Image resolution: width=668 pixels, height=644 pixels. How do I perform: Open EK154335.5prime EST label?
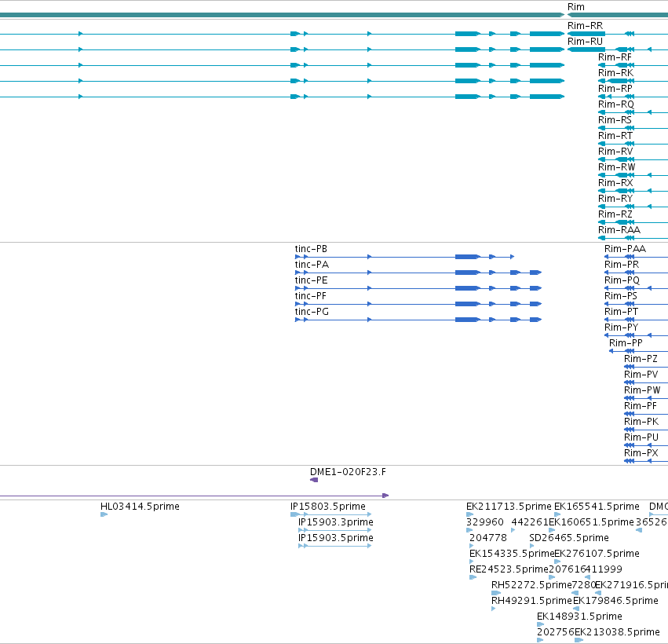click(512, 554)
